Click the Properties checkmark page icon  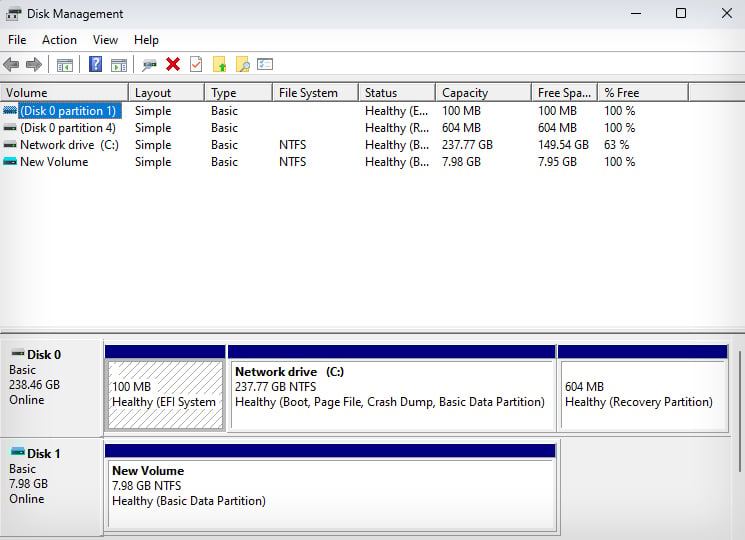point(196,65)
